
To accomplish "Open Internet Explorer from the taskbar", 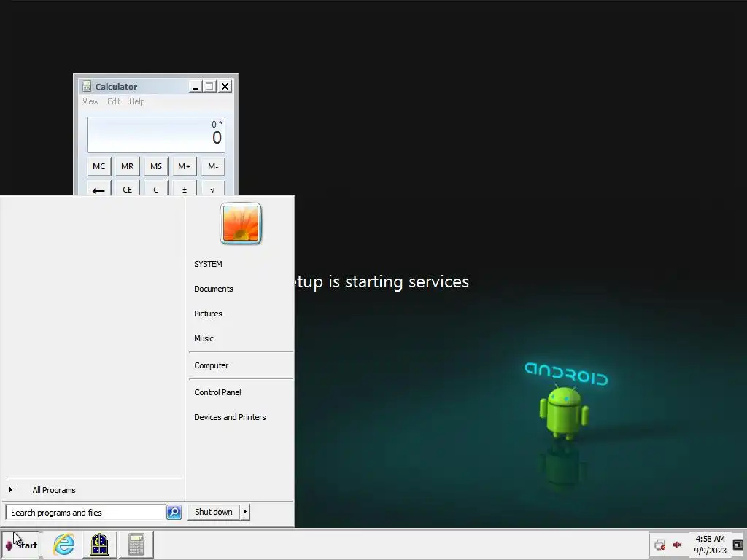I will click(64, 544).
